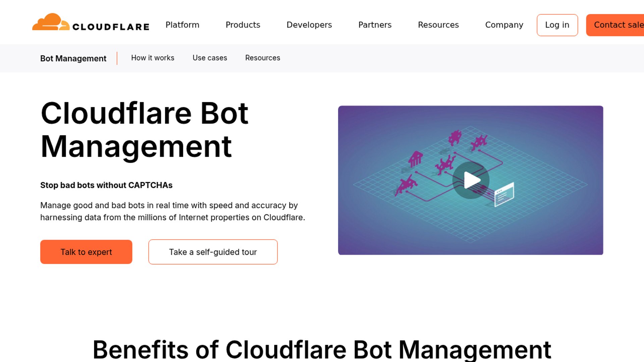The height and width of the screenshot is (362, 644).
Task: Go to How it works section
Action: pyautogui.click(x=153, y=58)
